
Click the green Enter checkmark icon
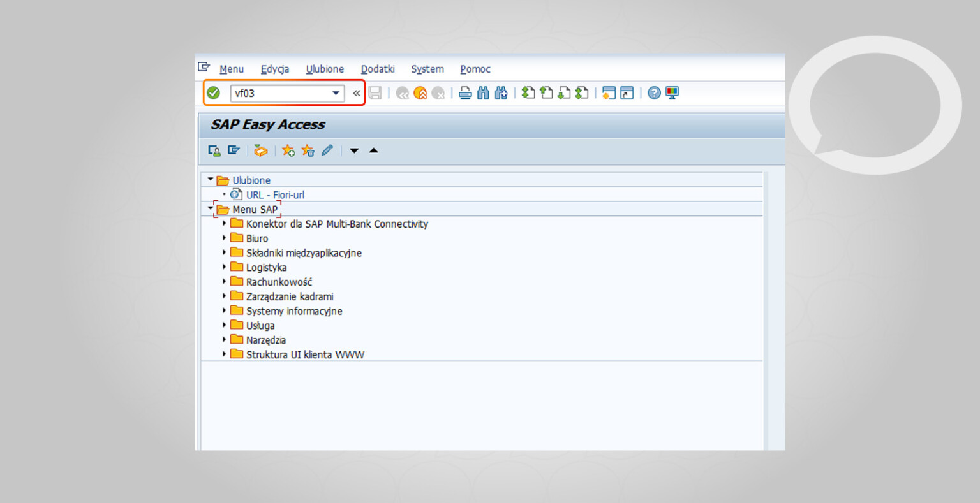tap(213, 92)
